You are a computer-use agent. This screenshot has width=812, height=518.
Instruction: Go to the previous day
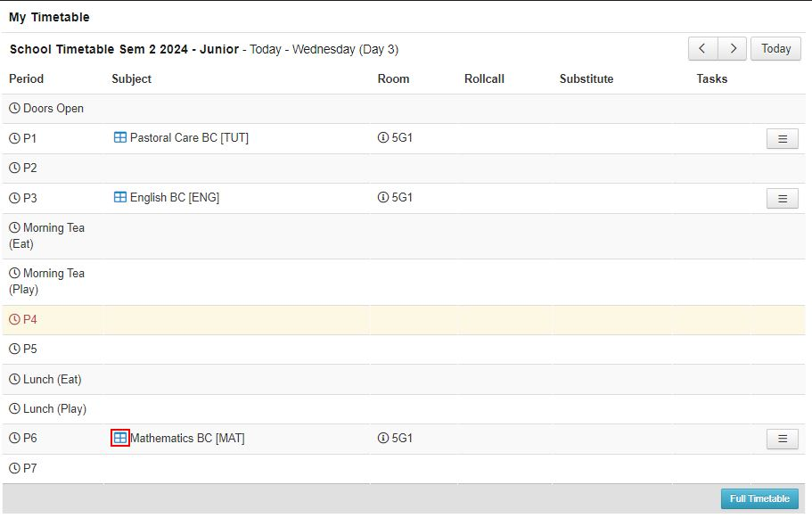coord(702,49)
